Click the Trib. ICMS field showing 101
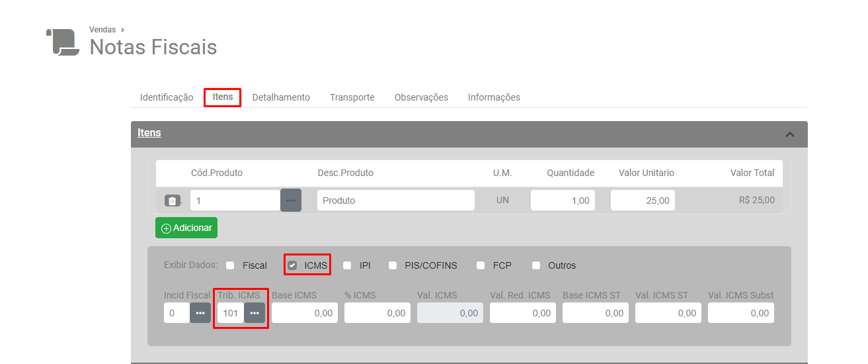 coord(231,313)
